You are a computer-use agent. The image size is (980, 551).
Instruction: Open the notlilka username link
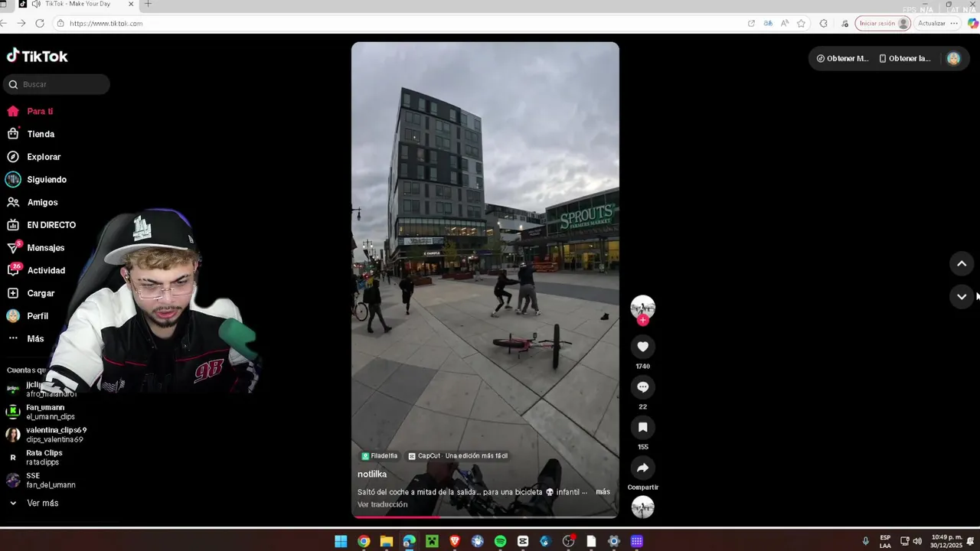click(x=372, y=474)
